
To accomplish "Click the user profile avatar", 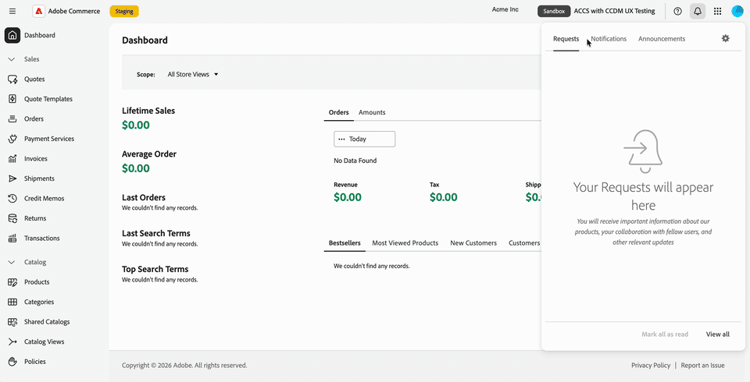I will [738, 11].
